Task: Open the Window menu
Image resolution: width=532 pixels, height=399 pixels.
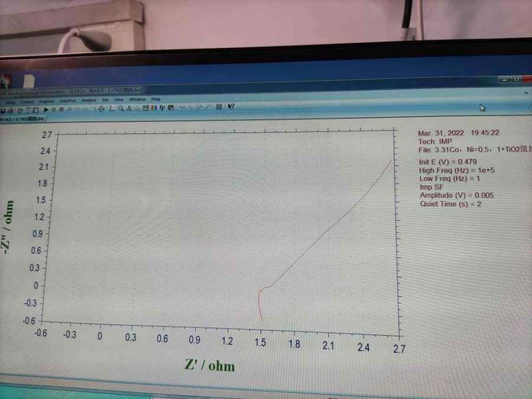Action: [x=137, y=99]
